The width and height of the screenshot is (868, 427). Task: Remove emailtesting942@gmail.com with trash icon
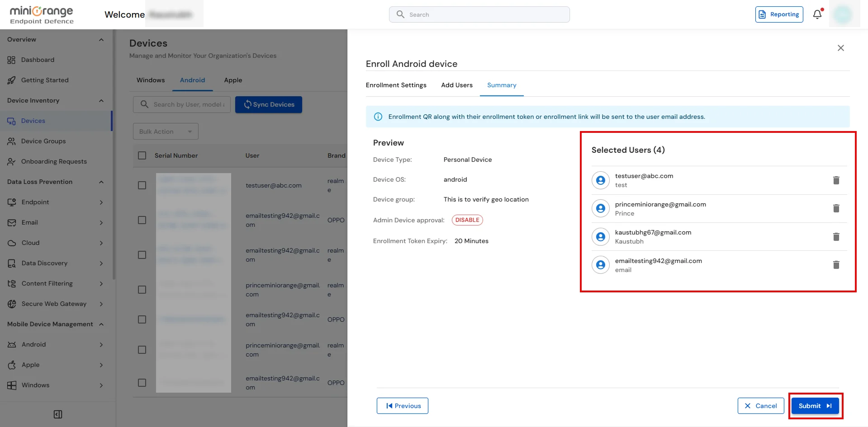836,265
